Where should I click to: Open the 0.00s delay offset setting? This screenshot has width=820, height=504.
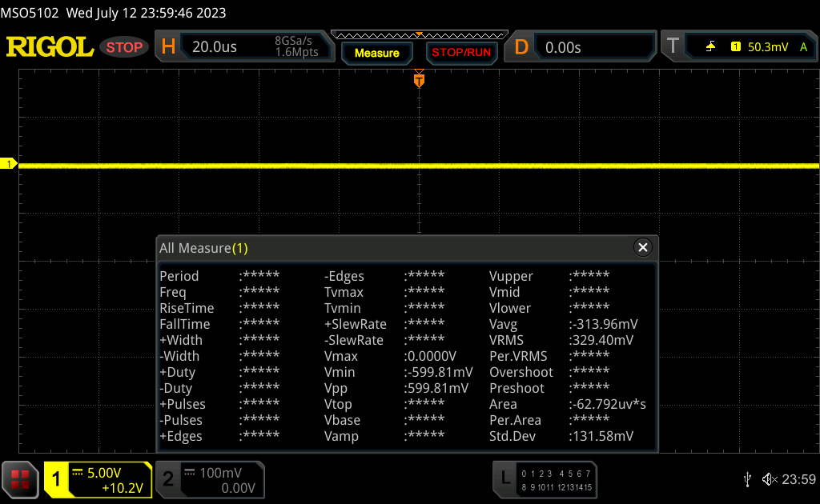[x=563, y=47]
